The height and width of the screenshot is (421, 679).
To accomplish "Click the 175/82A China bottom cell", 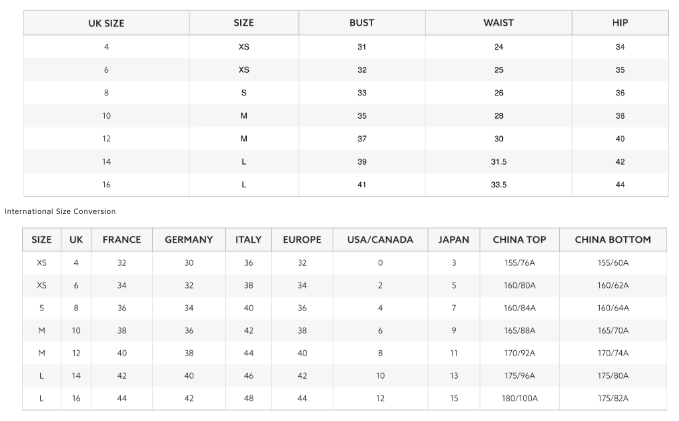I will click(613, 398).
